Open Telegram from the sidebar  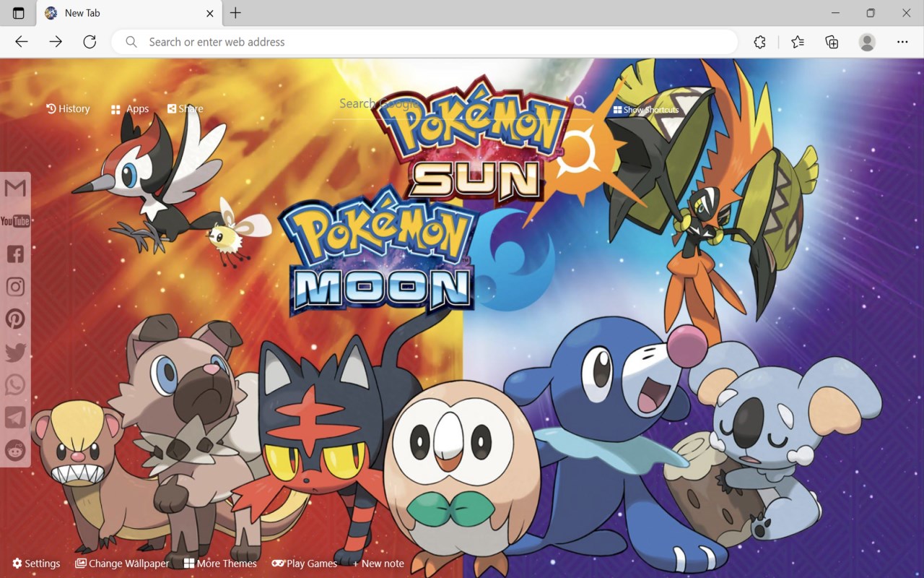click(15, 418)
